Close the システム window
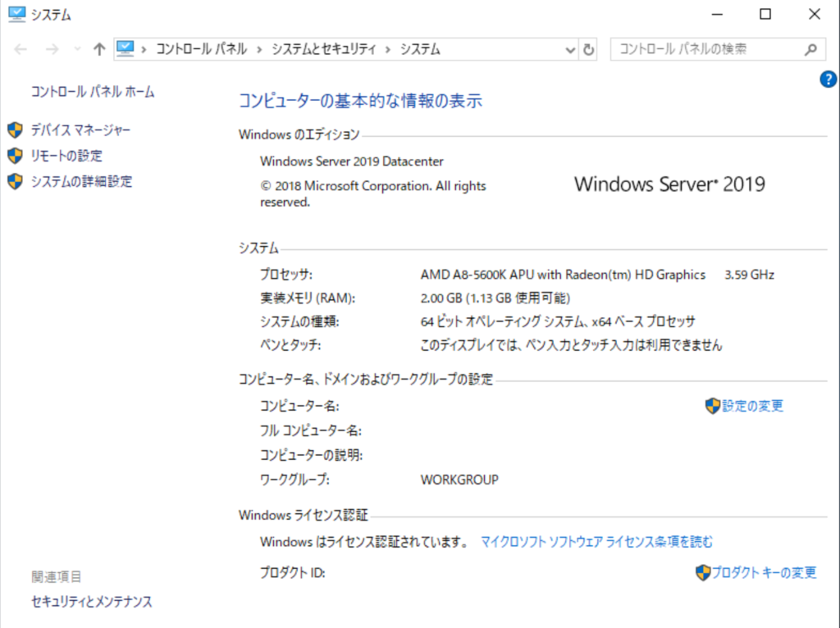Screen dimensions: 840x628 [x=815, y=15]
